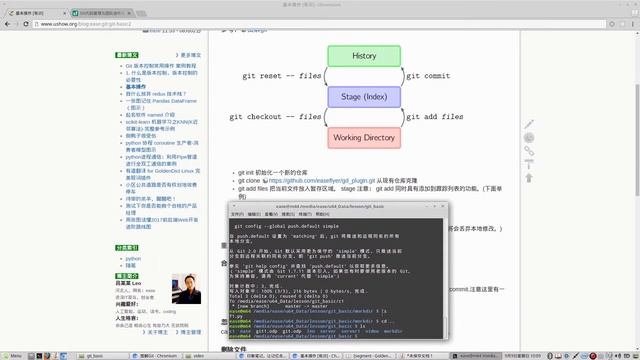The image size is (640, 360).
Task: Open the 基本操作 post in the sidebar list
Action: pyautogui.click(x=136, y=87)
